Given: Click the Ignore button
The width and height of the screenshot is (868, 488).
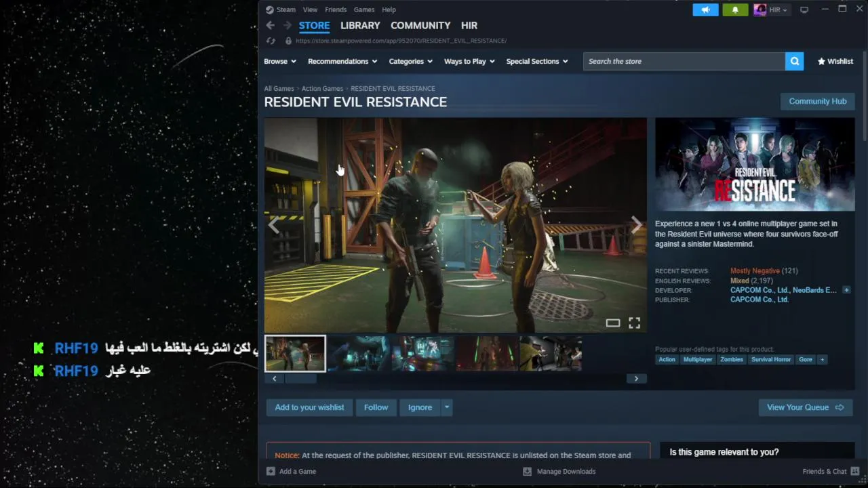Looking at the screenshot, I should [x=420, y=407].
